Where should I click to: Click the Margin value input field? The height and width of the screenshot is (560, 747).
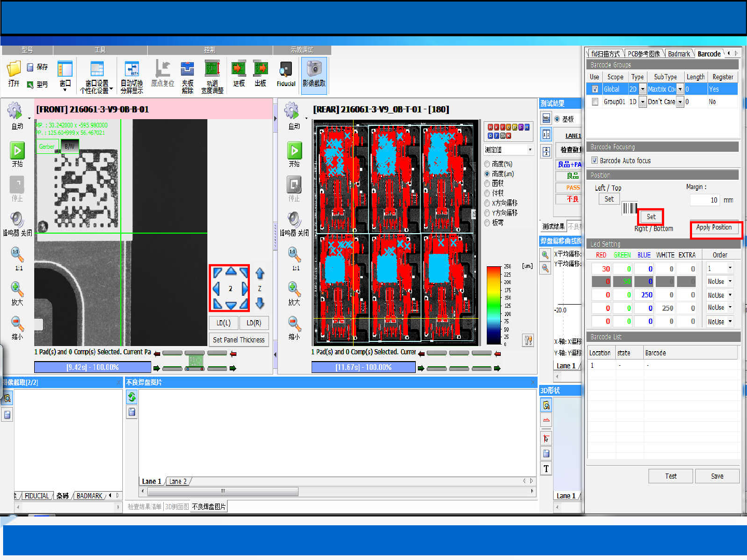pyautogui.click(x=705, y=200)
